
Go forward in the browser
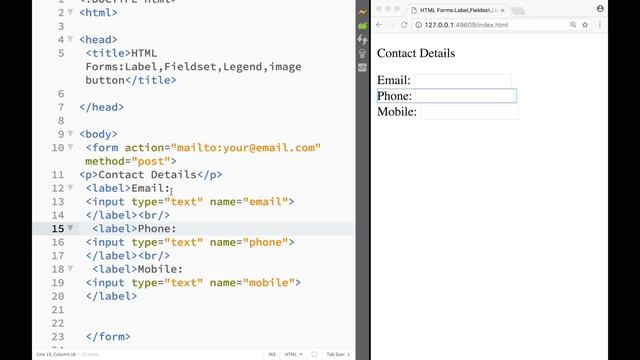pyautogui.click(x=391, y=25)
